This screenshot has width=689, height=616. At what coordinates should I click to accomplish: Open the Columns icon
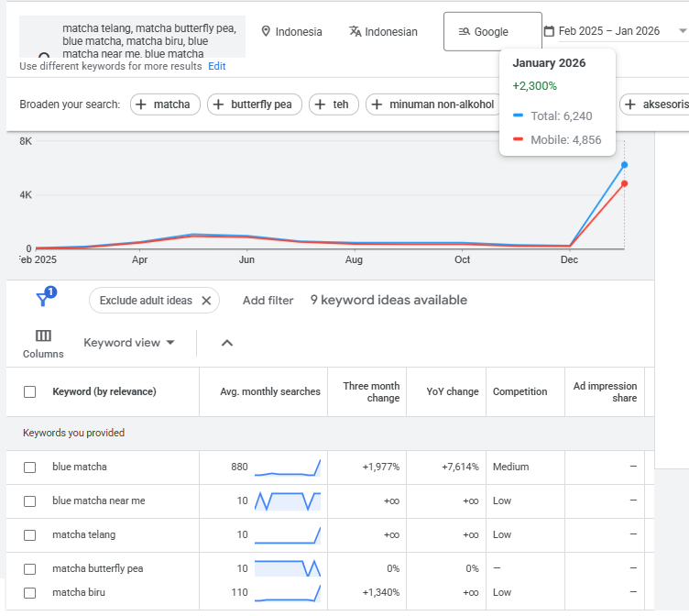[43, 336]
